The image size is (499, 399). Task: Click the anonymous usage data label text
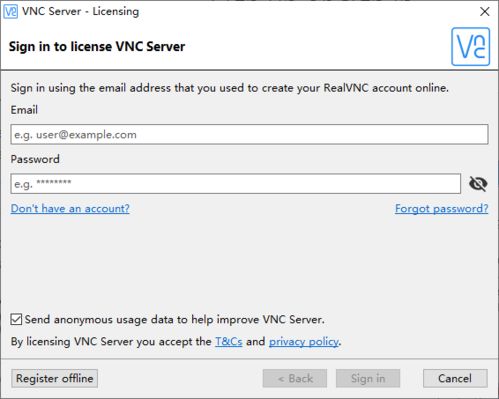click(x=174, y=319)
